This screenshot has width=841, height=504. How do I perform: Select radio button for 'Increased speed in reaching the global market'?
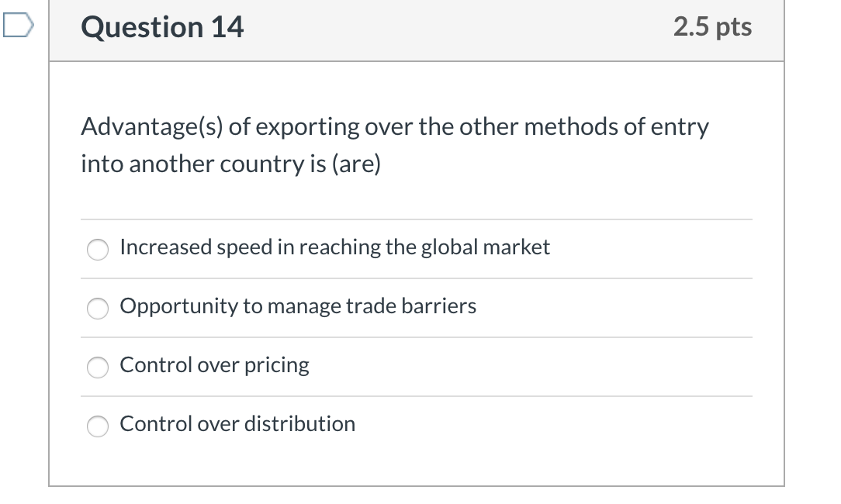tap(97, 250)
